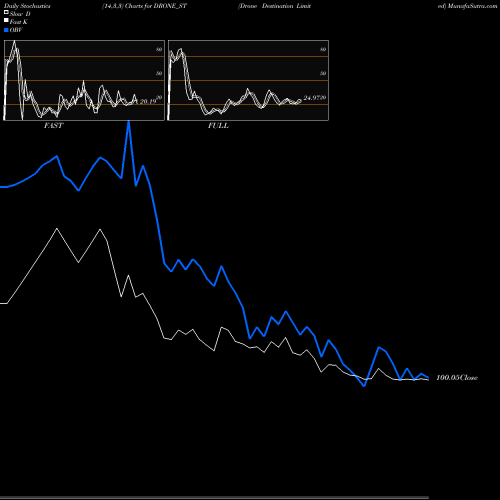The image size is (500, 500).
Task: Click the 'Charts for DRONE_ST' heading
Action: pos(156,6)
